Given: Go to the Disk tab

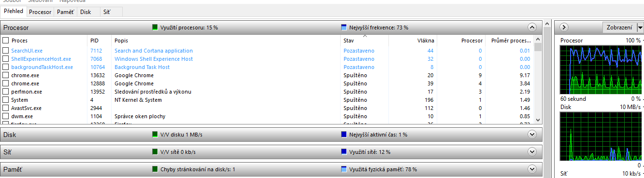Looking at the screenshot, I should (86, 12).
